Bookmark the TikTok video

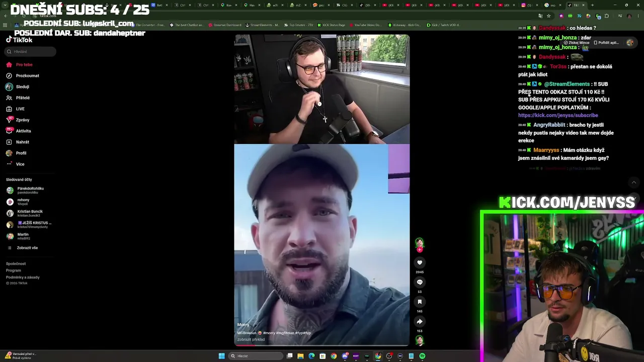click(420, 302)
